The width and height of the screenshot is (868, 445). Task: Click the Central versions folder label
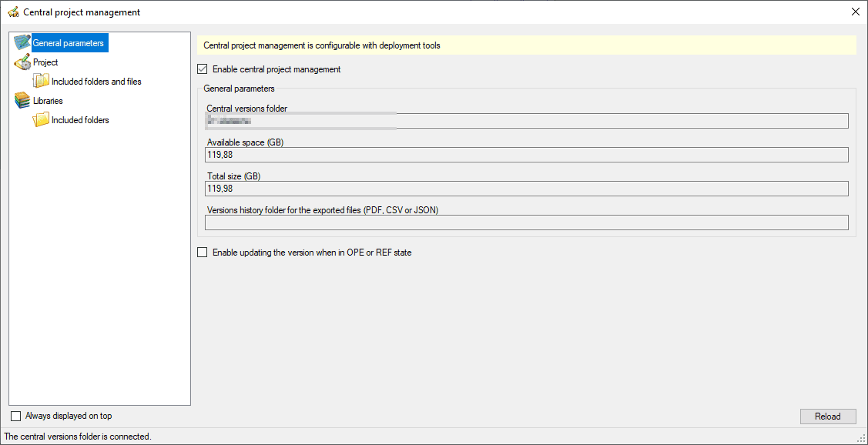pos(247,109)
